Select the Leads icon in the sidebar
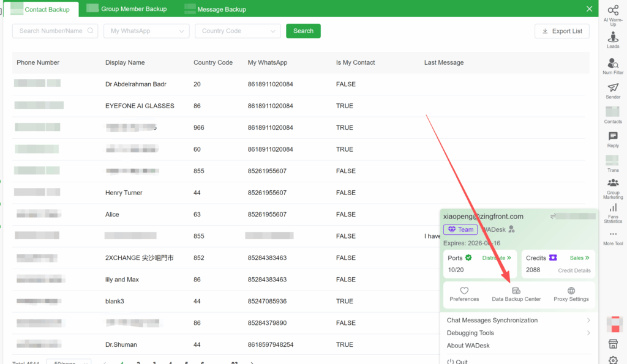Image resolution: width=627 pixels, height=364 pixels. tap(613, 39)
